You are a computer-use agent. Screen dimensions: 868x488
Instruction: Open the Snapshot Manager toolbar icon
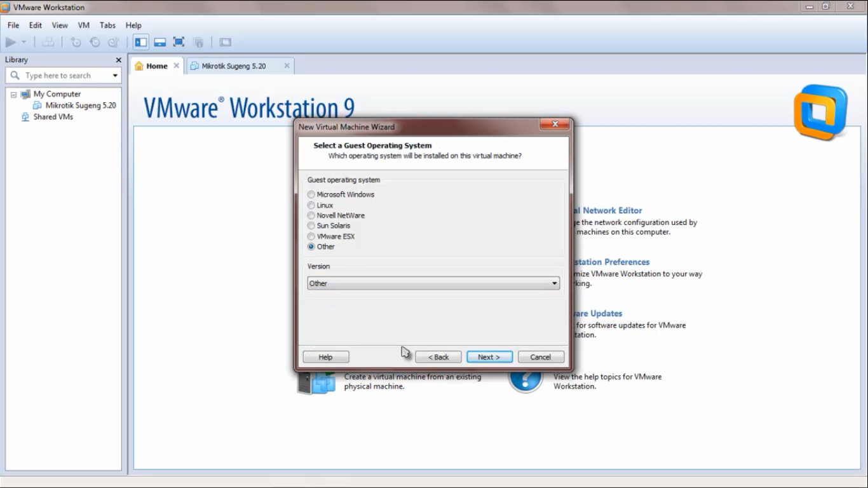113,43
